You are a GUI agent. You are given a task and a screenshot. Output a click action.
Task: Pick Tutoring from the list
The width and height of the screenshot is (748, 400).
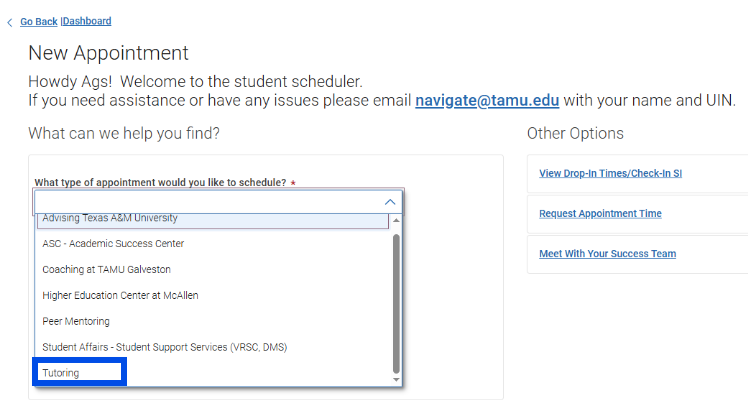61,373
